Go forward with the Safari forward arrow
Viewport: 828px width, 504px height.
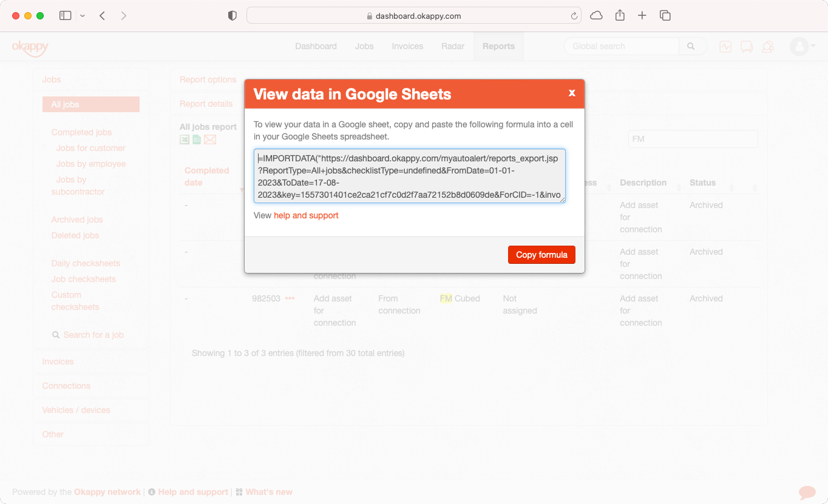click(124, 16)
